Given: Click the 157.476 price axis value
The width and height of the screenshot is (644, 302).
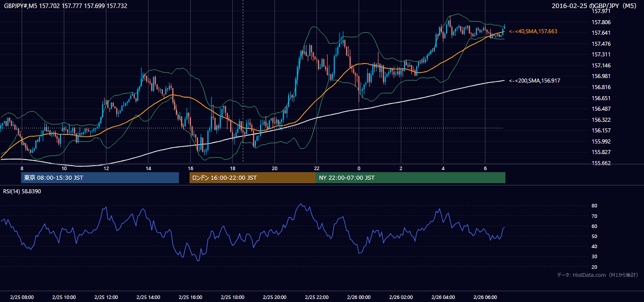Looking at the screenshot, I should point(601,44).
